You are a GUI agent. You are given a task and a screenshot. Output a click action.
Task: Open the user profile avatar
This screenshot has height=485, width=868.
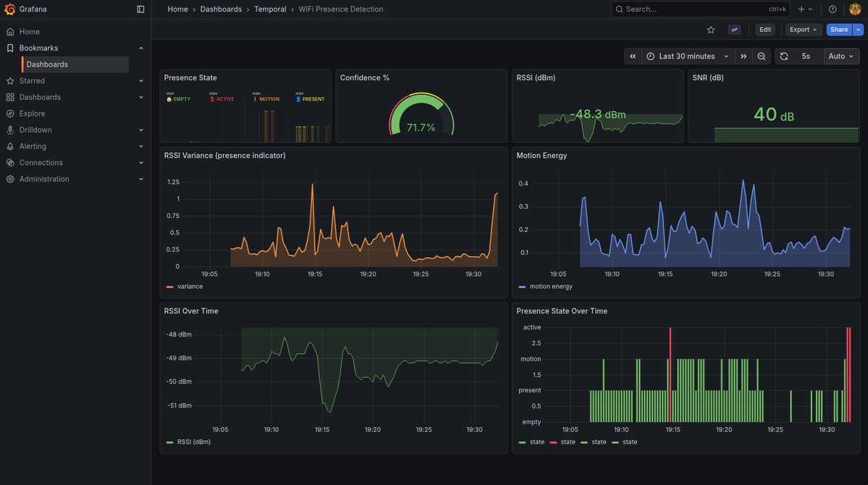[x=855, y=9]
